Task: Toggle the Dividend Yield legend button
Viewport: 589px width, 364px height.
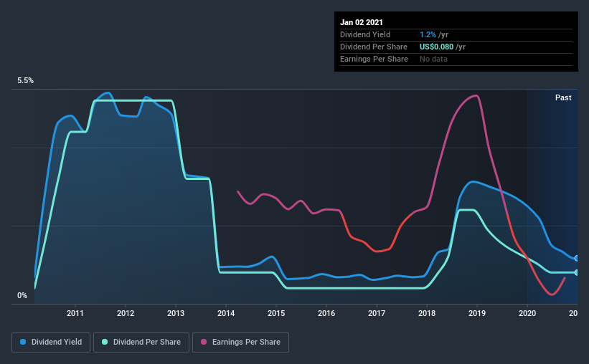Action: click(51, 343)
